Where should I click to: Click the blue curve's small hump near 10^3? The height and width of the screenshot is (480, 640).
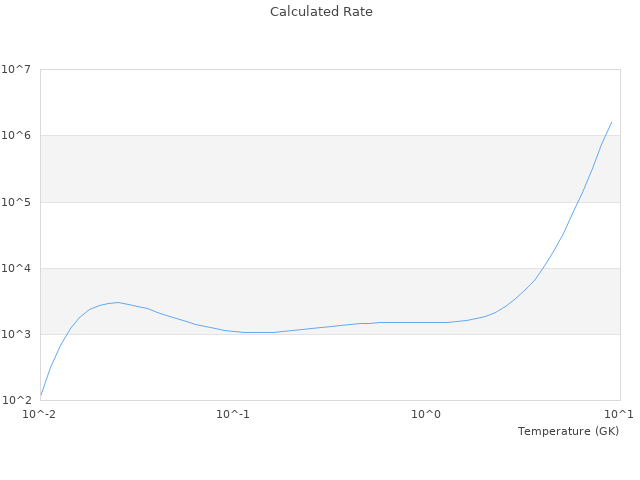tap(118, 302)
